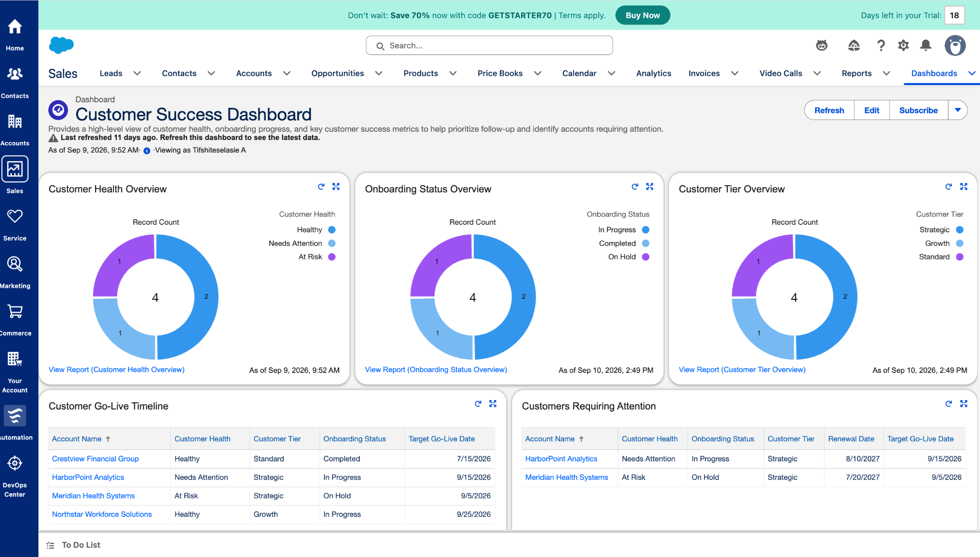Open the user profile avatar

955,45
